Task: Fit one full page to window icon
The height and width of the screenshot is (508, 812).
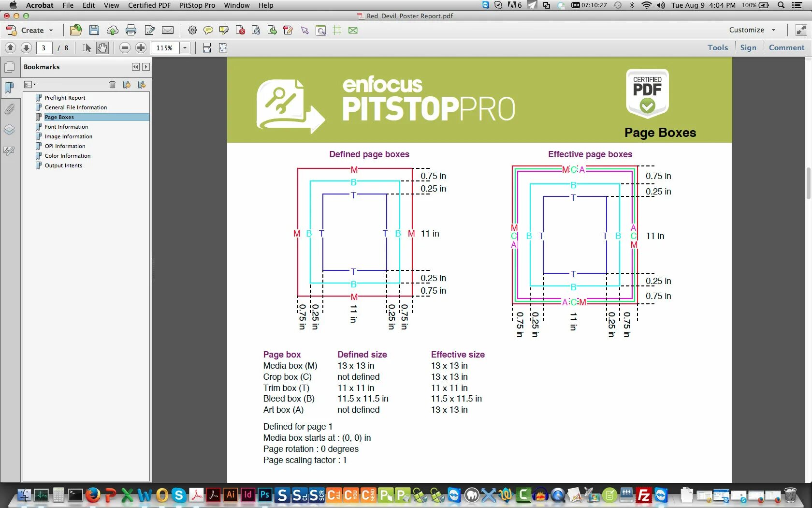Action: pyautogui.click(x=223, y=47)
